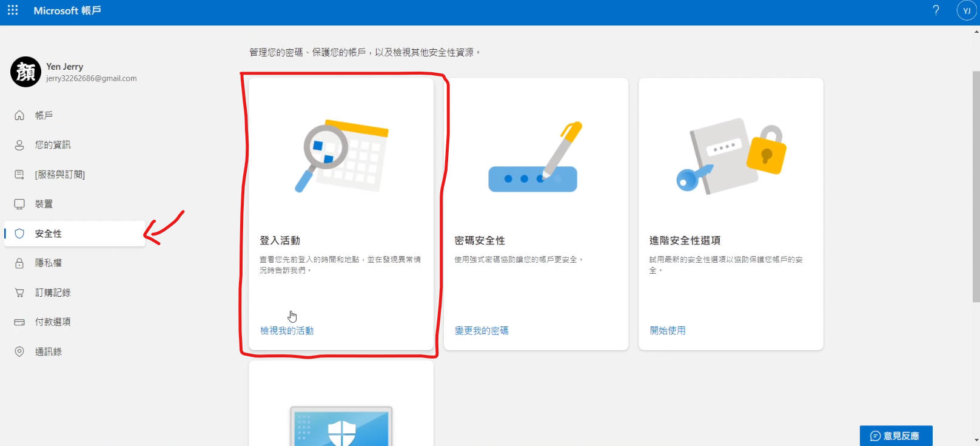Click the monitor icon beside 裝置
This screenshot has width=980, height=446.
point(19,204)
